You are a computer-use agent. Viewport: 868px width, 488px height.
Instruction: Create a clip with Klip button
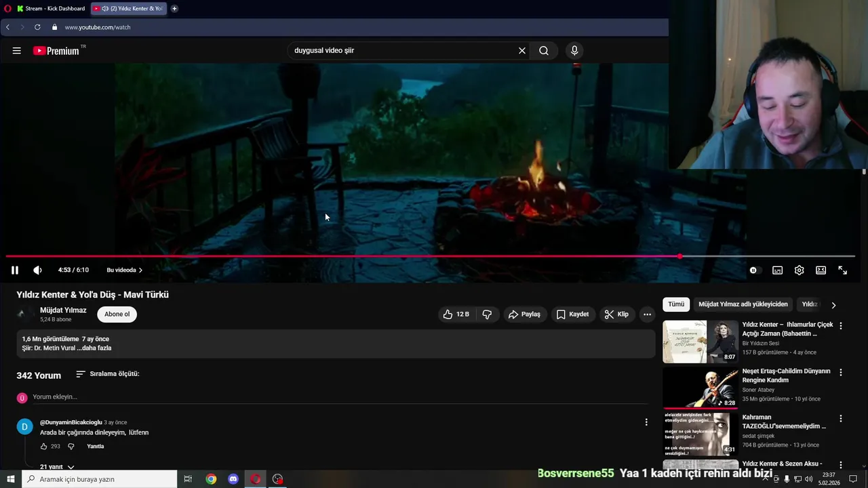point(616,314)
